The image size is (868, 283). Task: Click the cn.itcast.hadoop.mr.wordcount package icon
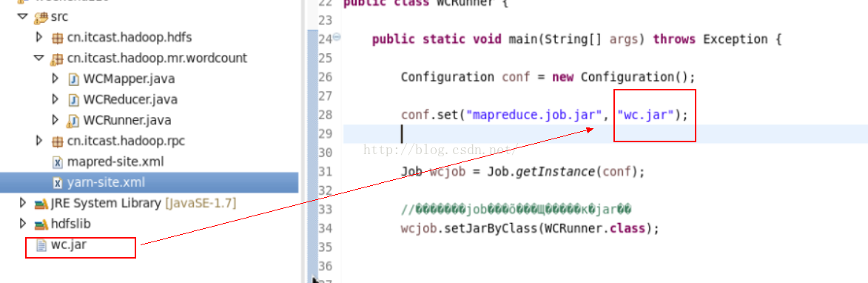click(56, 59)
